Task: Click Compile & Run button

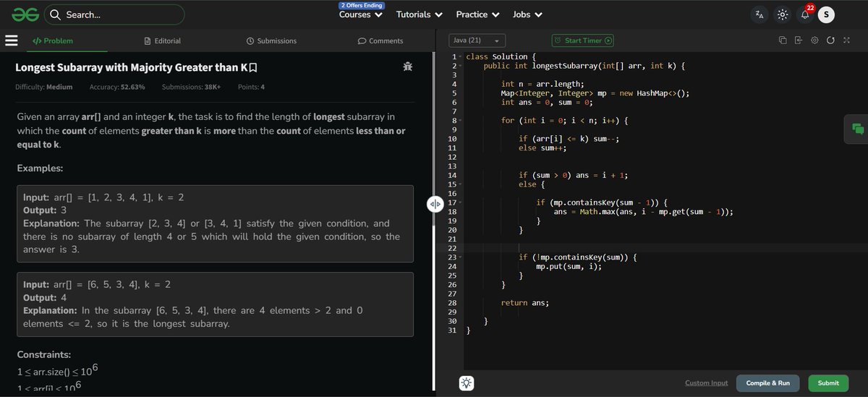Action: click(x=767, y=383)
